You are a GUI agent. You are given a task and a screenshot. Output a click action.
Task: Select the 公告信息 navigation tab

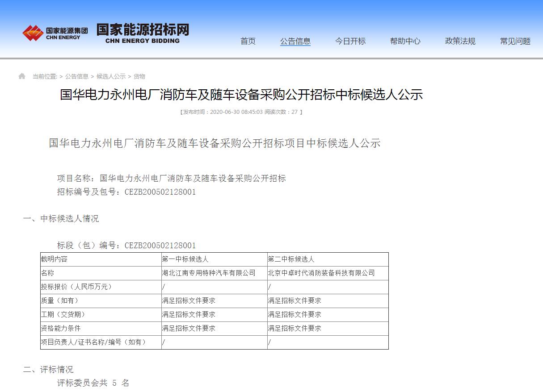[295, 41]
